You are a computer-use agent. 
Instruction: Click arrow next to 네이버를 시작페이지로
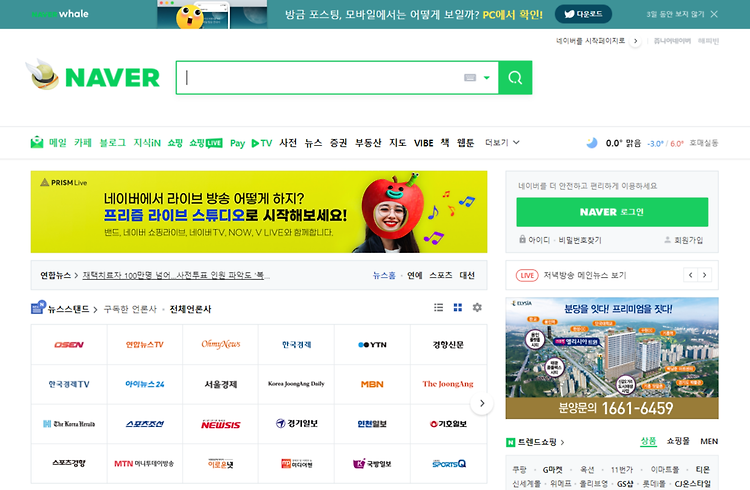pos(635,41)
